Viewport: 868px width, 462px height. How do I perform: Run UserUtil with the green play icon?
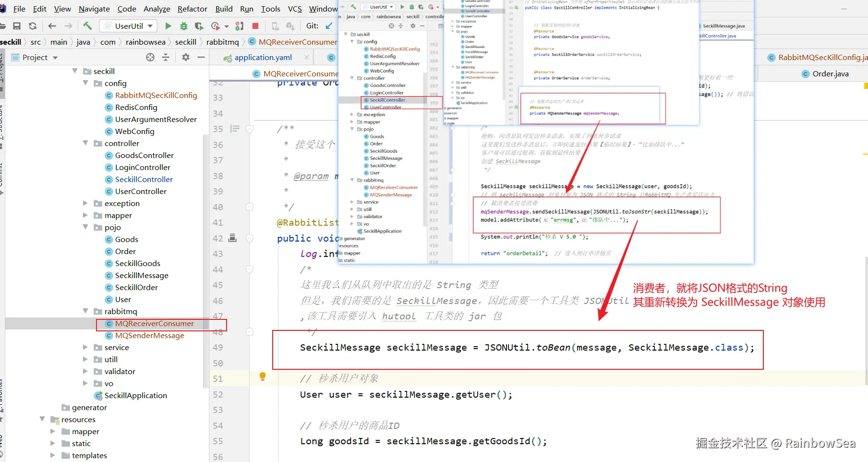(x=168, y=26)
